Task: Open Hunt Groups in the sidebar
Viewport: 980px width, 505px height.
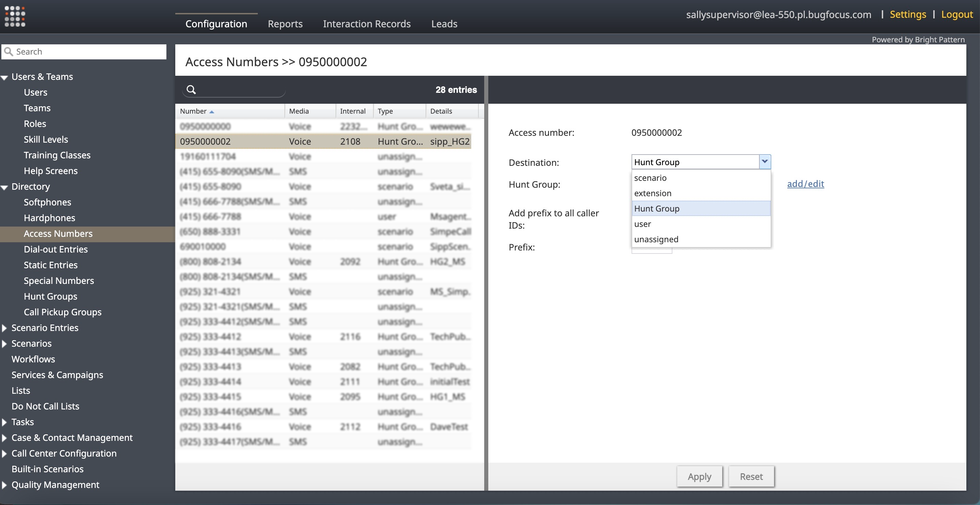Action: [x=50, y=296]
